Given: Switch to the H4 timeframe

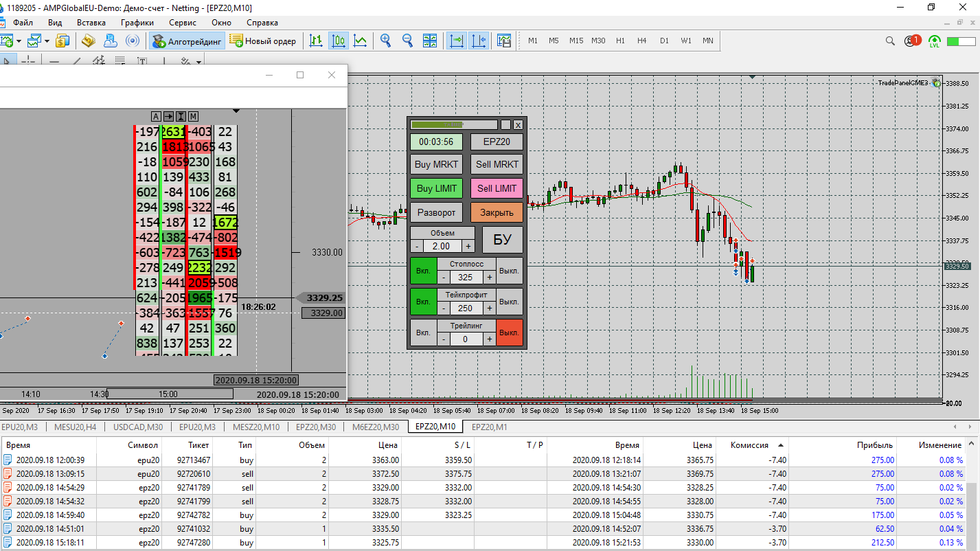Looking at the screenshot, I should point(641,41).
